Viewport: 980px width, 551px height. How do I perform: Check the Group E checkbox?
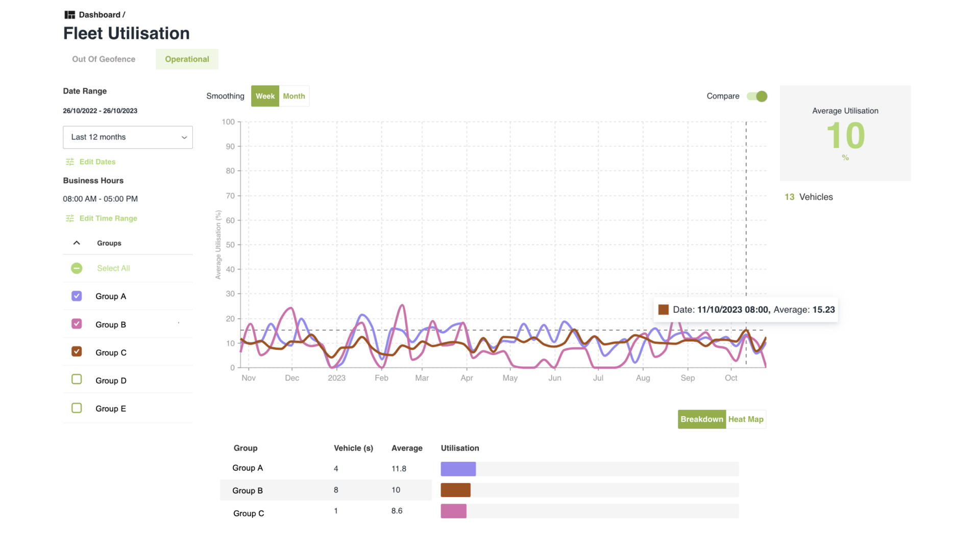click(x=77, y=408)
